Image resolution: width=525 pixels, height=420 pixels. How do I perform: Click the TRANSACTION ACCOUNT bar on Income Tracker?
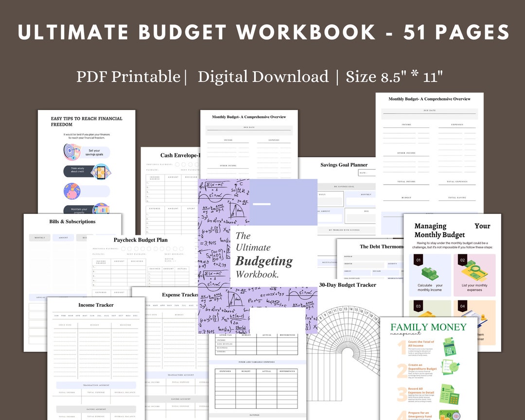click(96, 385)
